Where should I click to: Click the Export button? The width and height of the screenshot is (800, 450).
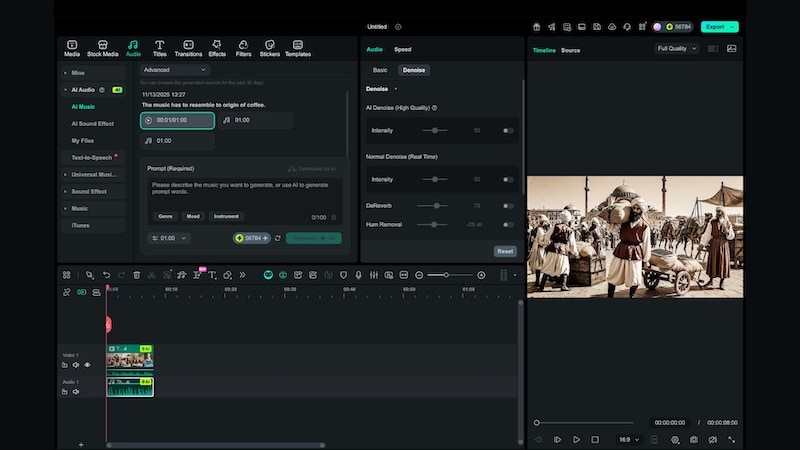(719, 27)
